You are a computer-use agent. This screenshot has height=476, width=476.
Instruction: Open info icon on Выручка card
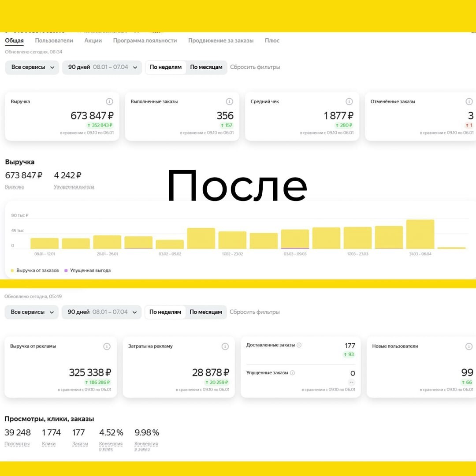pos(109,101)
